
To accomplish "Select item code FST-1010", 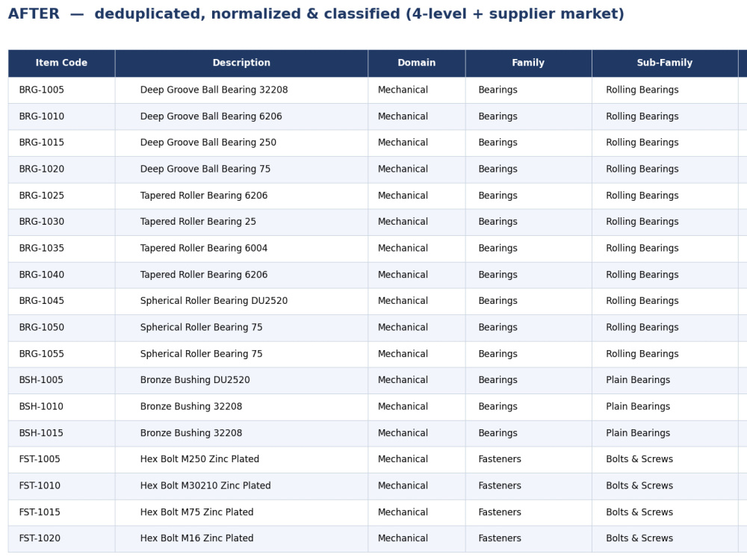I will tap(40, 486).
